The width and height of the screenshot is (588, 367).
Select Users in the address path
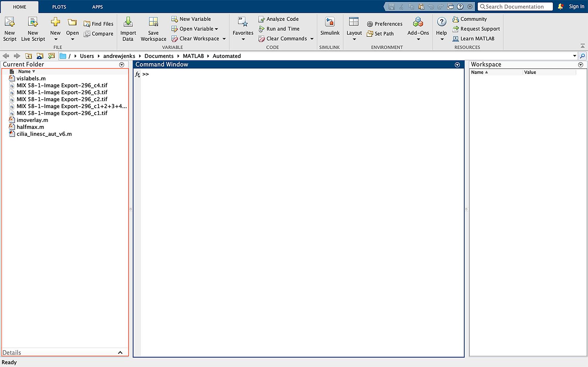point(87,56)
